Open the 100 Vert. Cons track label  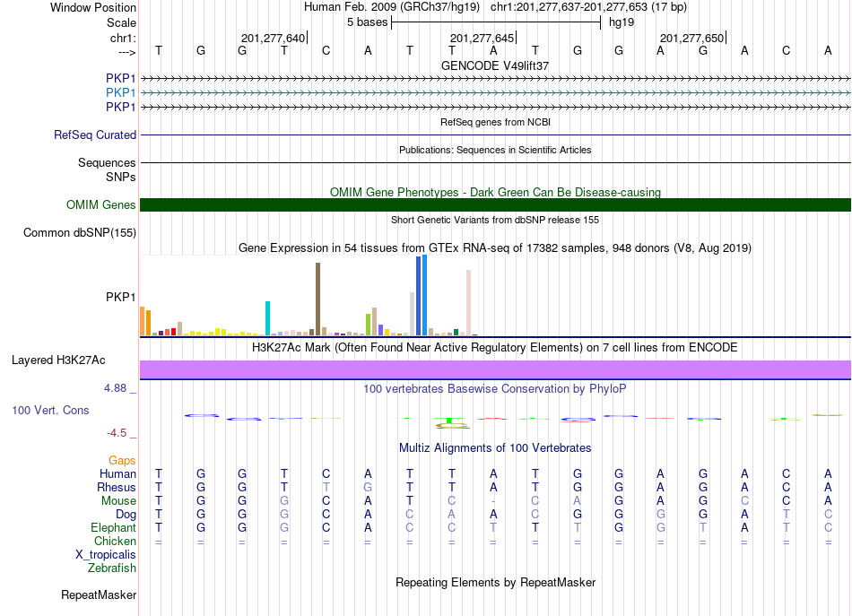pyautogui.click(x=50, y=410)
